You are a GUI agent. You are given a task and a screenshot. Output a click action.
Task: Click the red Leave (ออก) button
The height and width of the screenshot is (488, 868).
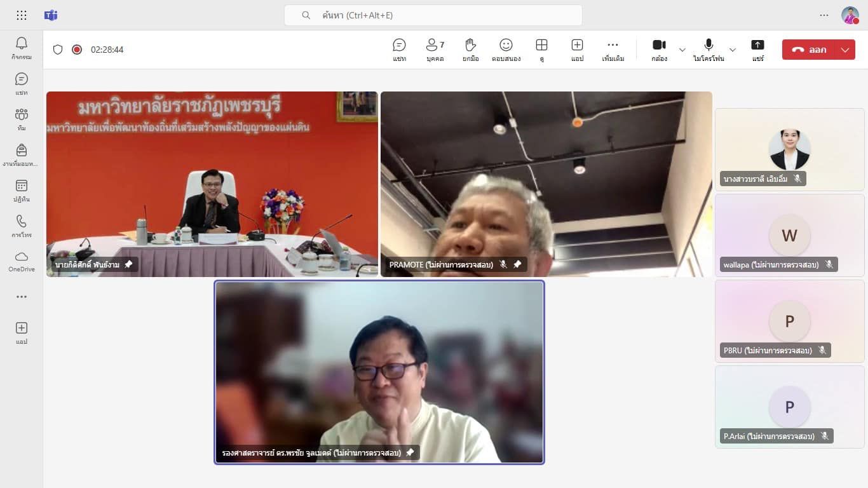click(x=810, y=50)
